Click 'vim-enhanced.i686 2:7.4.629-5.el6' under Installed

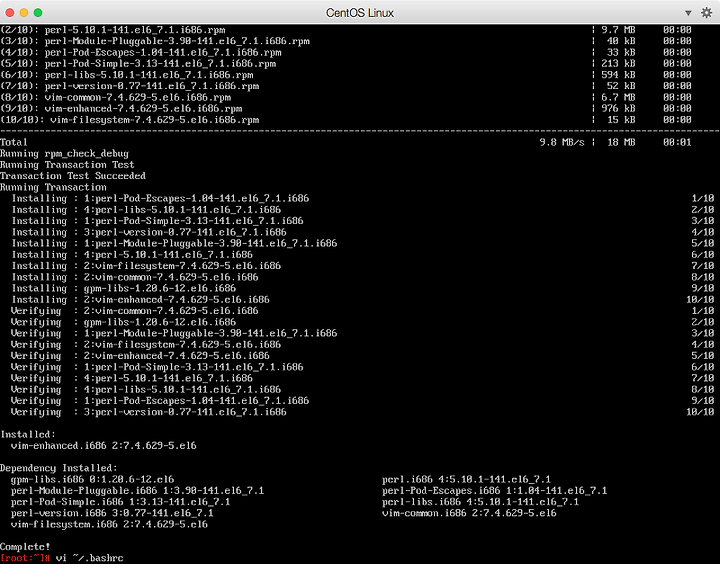coord(104,446)
